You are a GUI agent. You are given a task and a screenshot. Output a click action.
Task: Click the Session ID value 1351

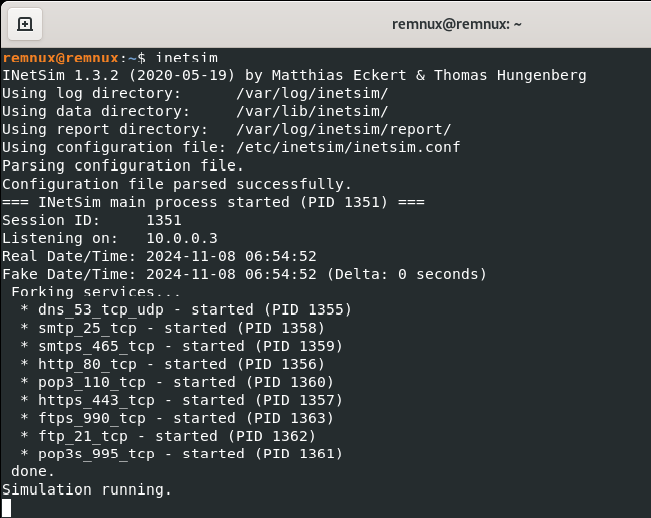[164, 220]
